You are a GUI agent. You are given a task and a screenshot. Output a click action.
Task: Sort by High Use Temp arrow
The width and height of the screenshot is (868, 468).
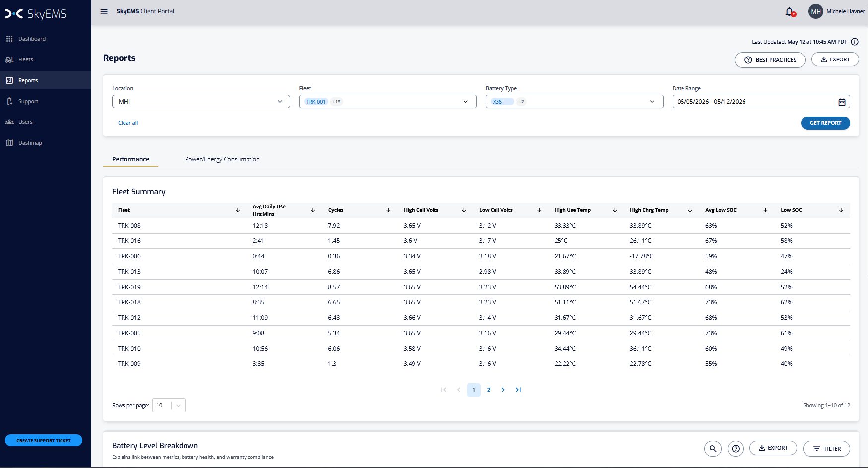(x=615, y=210)
